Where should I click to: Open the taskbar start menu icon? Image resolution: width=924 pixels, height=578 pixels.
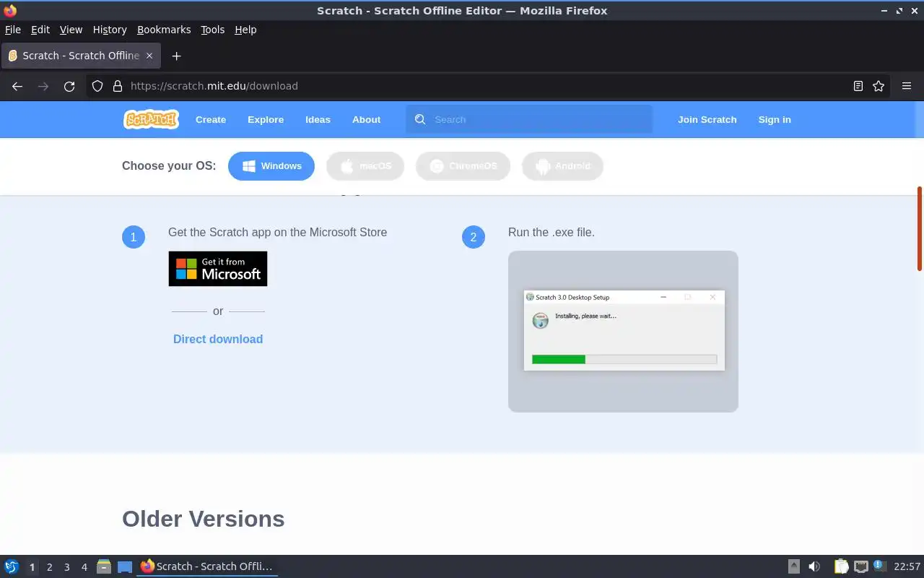(11, 566)
